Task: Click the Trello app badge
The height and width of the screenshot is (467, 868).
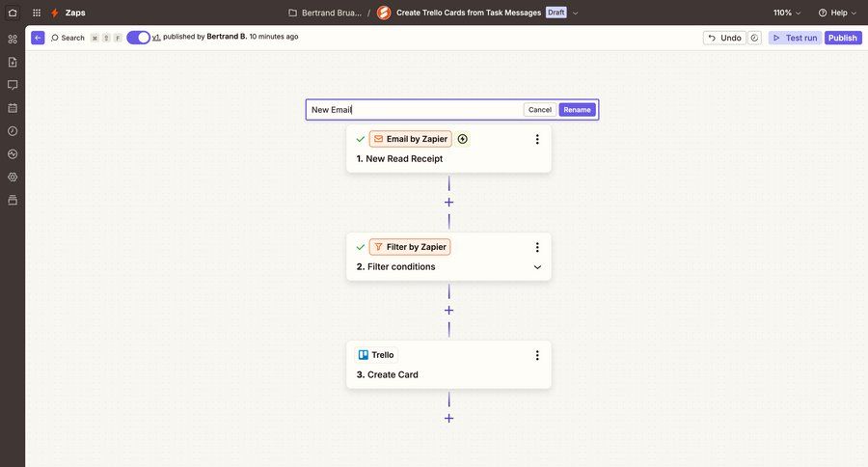Action: click(x=376, y=355)
